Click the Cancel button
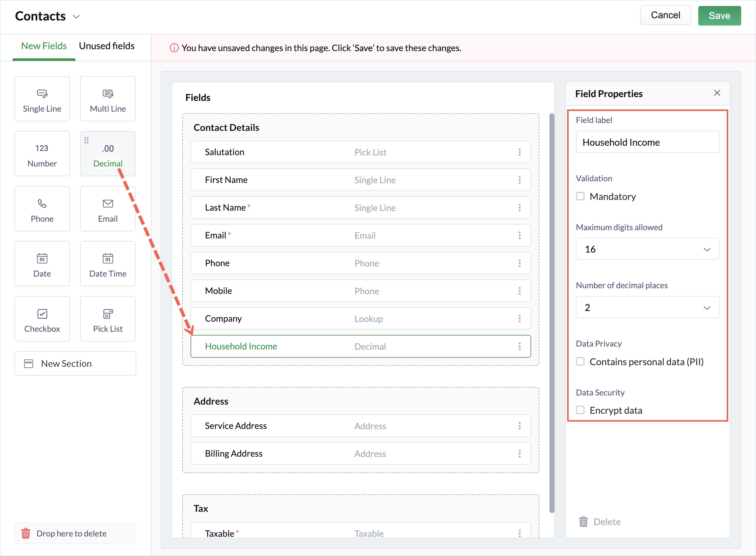This screenshot has height=556, width=756. (665, 15)
